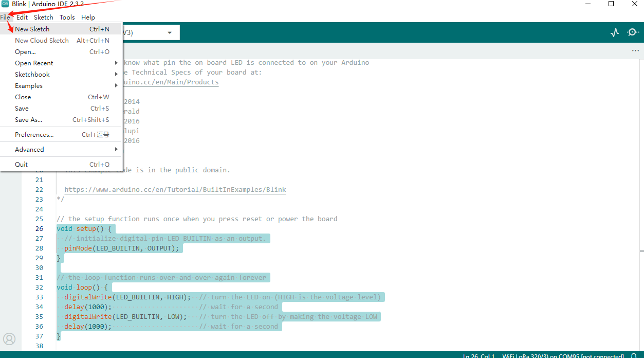Click the Ln 26, Col 1 indicator

tap(479, 356)
